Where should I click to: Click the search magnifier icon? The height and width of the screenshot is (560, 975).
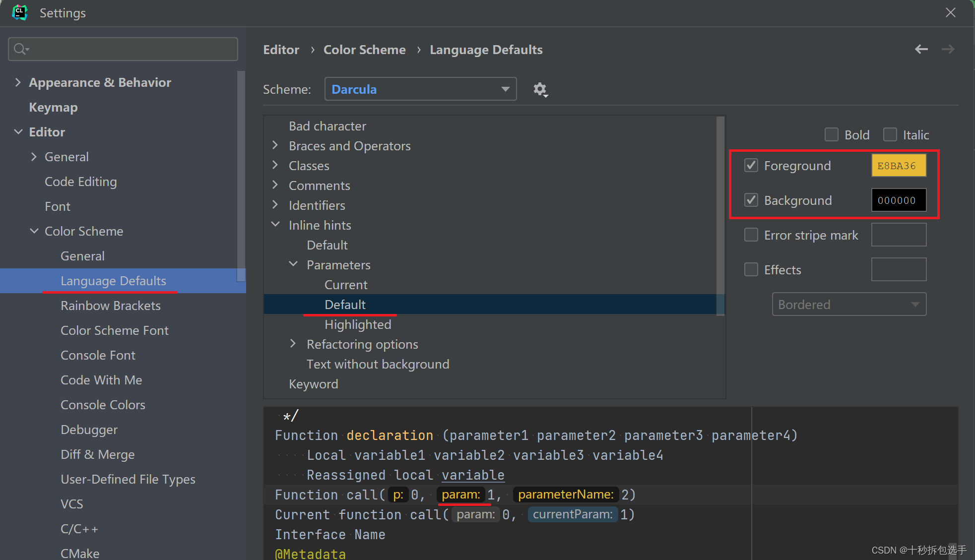click(x=20, y=49)
